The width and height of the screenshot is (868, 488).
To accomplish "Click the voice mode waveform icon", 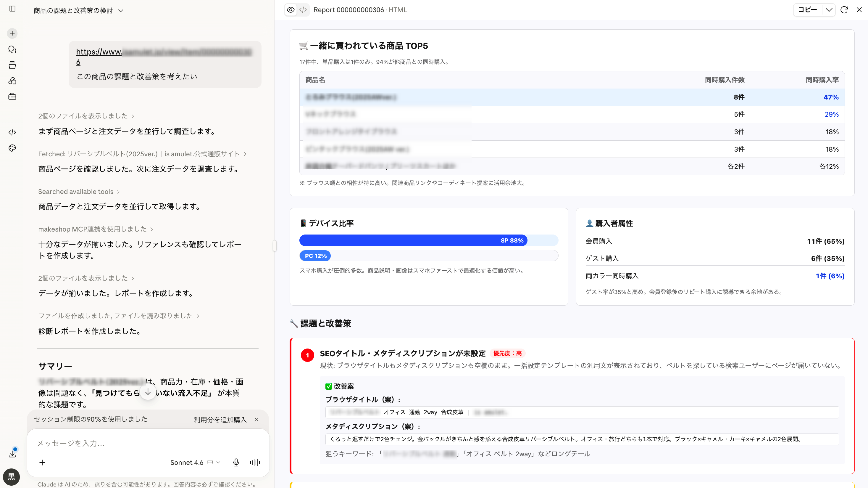I will (x=255, y=462).
